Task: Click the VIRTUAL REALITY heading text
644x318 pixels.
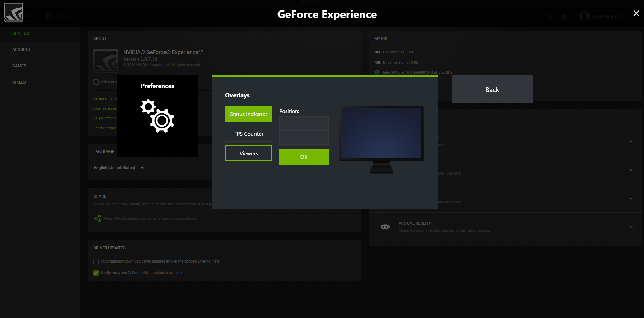Action: pos(415,223)
